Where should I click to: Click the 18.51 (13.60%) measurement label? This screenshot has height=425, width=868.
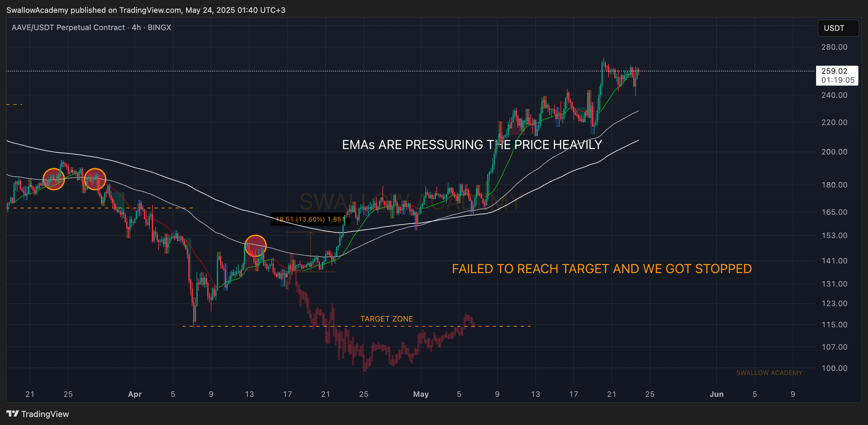[x=310, y=219]
